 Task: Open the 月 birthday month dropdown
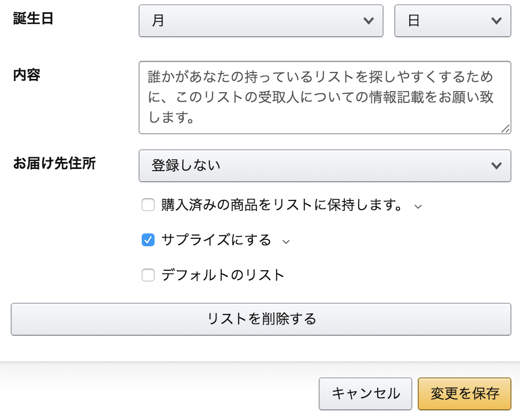[x=261, y=21]
